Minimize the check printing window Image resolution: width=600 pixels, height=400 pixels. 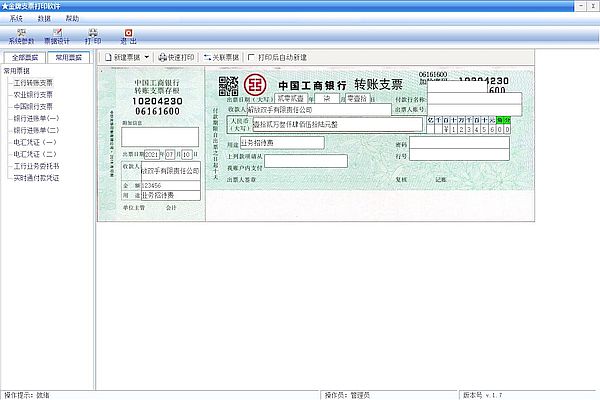[x=581, y=6]
